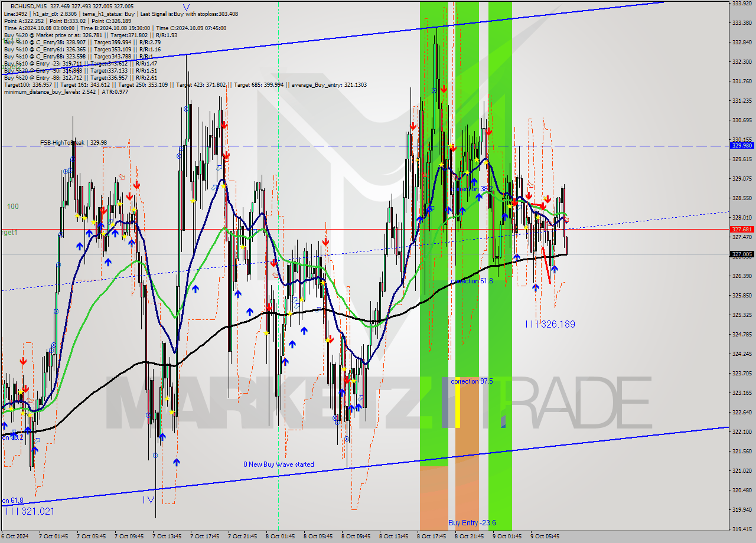This screenshot has height=543, width=756.
Task: Click the Target100: 336.957 info line
Action: pos(185,85)
